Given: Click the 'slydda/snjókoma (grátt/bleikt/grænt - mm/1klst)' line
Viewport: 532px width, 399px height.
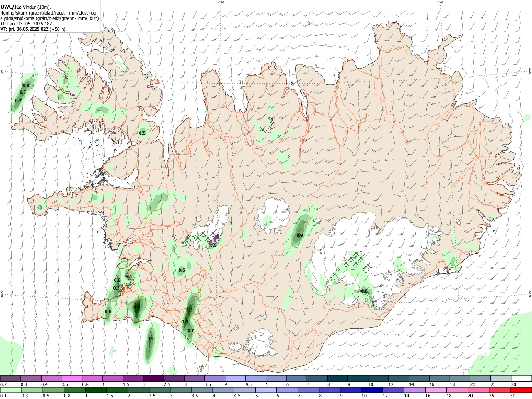Looking at the screenshot, I should 49,18.
